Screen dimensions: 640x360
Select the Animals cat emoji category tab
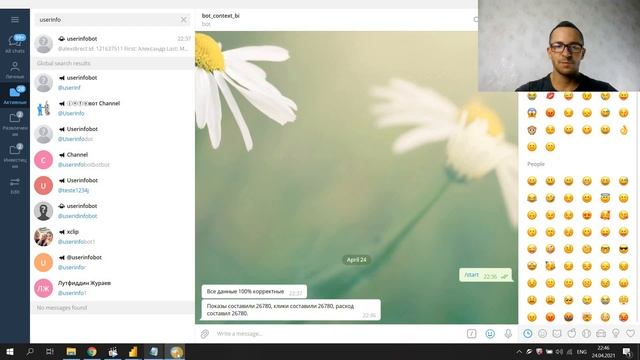(x=557, y=334)
